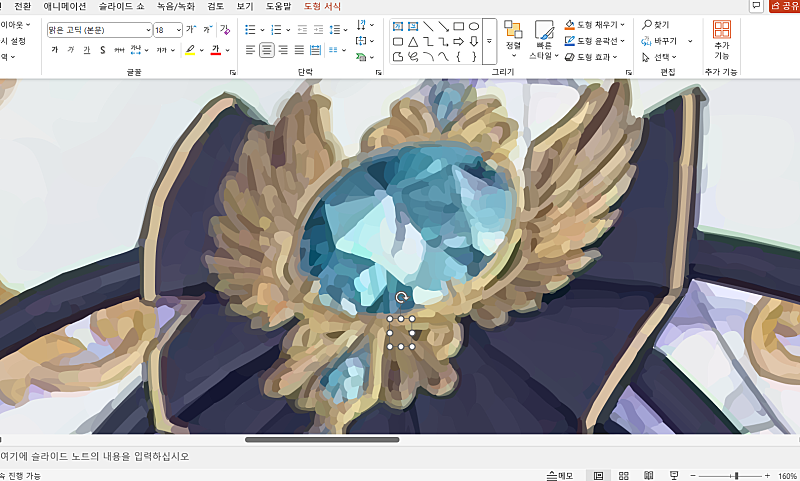Decrease list indent level
This screenshot has width=800, height=481.
[302, 30]
